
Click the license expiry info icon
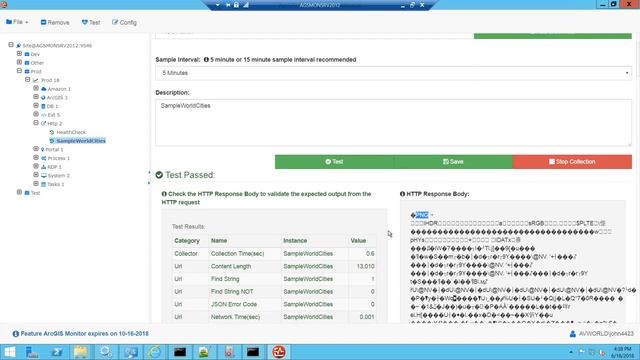pyautogui.click(x=16, y=334)
